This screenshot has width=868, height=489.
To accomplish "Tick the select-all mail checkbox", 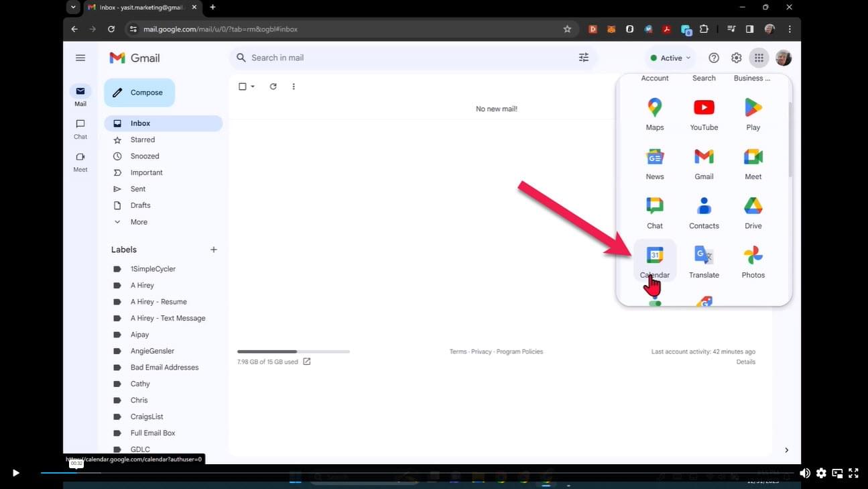I will click(x=243, y=87).
